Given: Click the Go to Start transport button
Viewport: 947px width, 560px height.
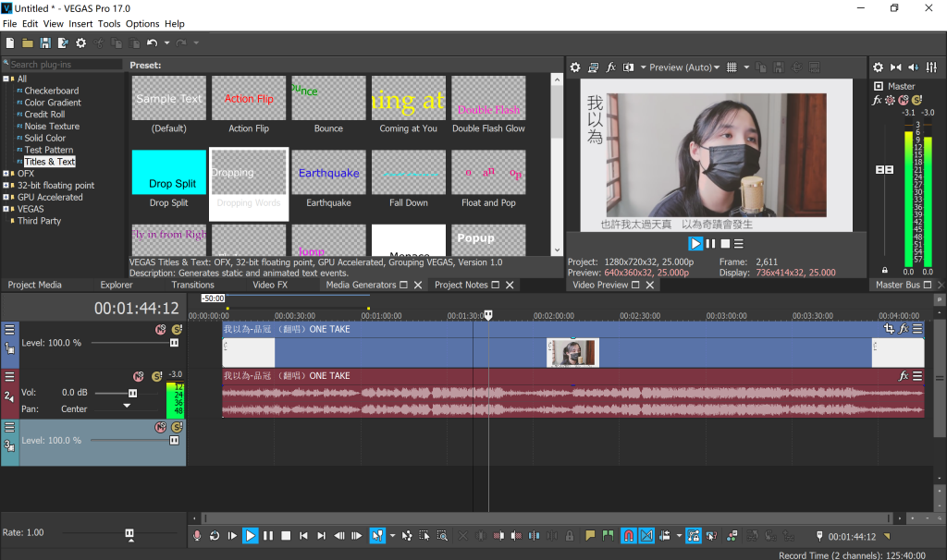Looking at the screenshot, I should pyautogui.click(x=303, y=535).
